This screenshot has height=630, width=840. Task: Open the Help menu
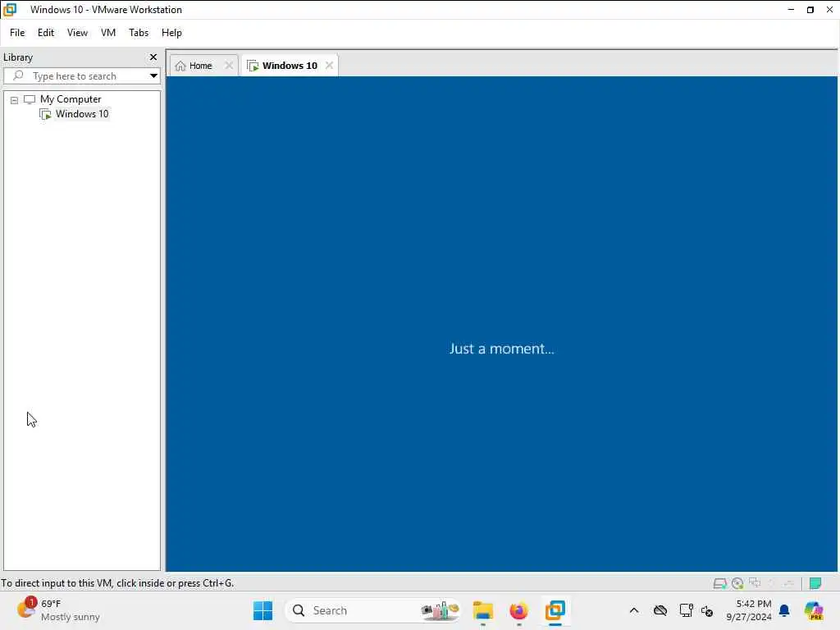(x=171, y=33)
